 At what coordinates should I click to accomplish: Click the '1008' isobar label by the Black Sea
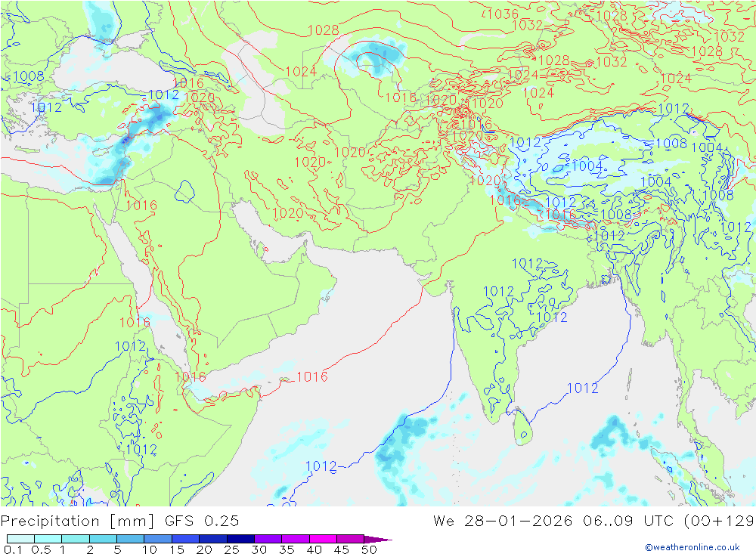29,76
